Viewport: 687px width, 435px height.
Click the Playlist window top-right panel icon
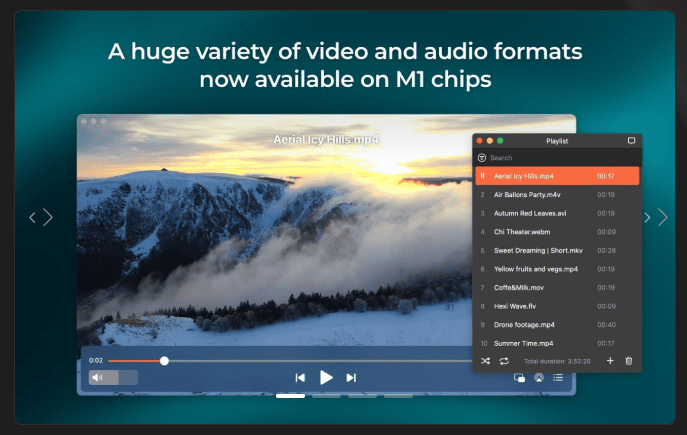coord(631,141)
